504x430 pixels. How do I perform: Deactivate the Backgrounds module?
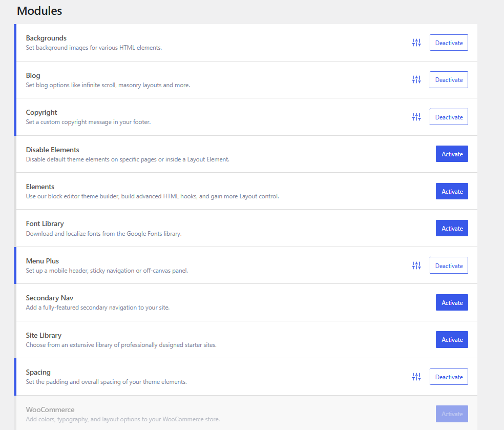[x=449, y=43]
